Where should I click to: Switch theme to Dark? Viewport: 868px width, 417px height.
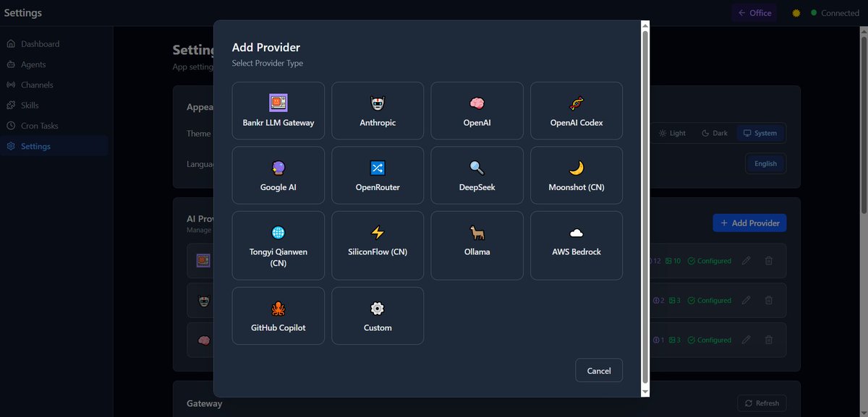point(715,133)
